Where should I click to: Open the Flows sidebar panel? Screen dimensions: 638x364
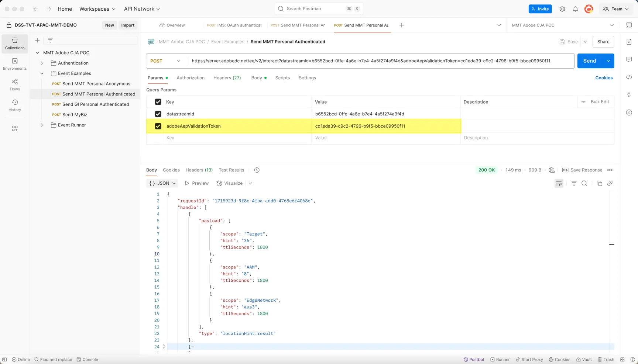[15, 85]
